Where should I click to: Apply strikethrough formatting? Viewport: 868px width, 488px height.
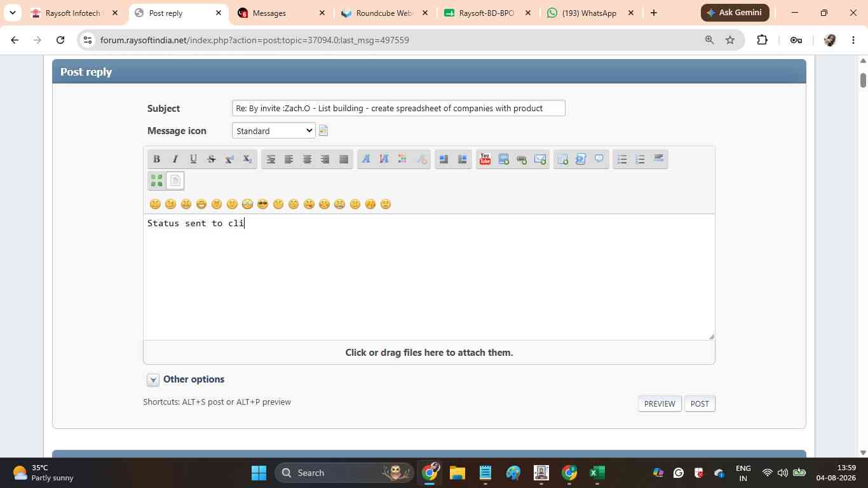click(x=212, y=159)
